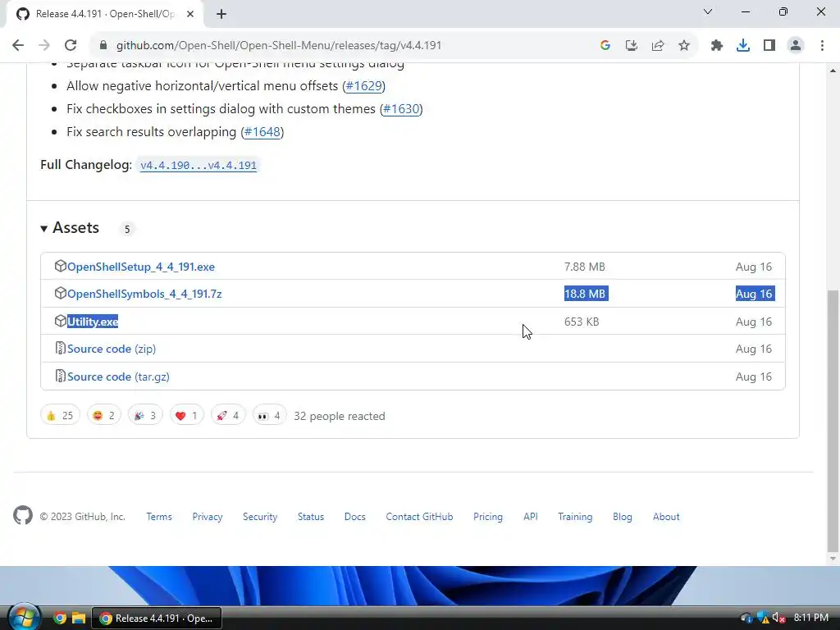Click the scrollbar down arrow
This screenshot has width=840, height=630.
coord(833,559)
